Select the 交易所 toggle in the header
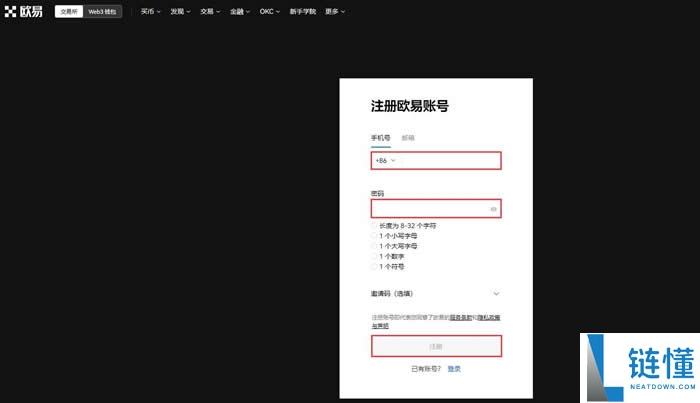Screen dimensions: 700x403 tap(69, 12)
